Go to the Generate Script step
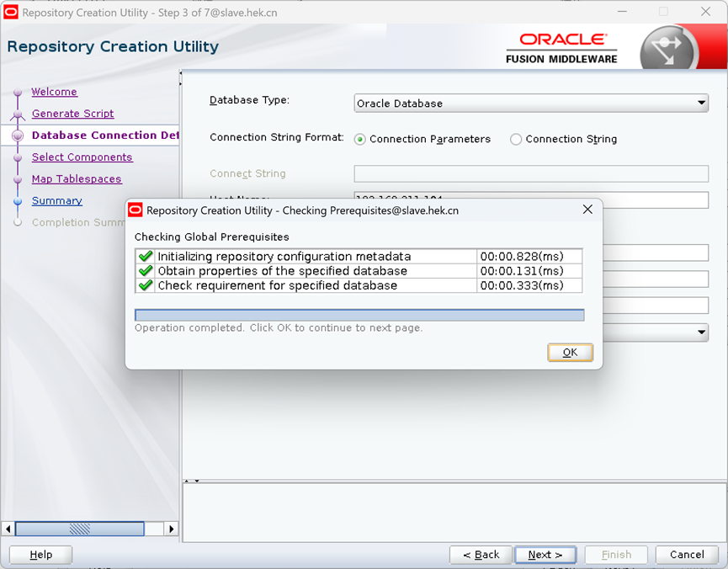 pyautogui.click(x=73, y=114)
